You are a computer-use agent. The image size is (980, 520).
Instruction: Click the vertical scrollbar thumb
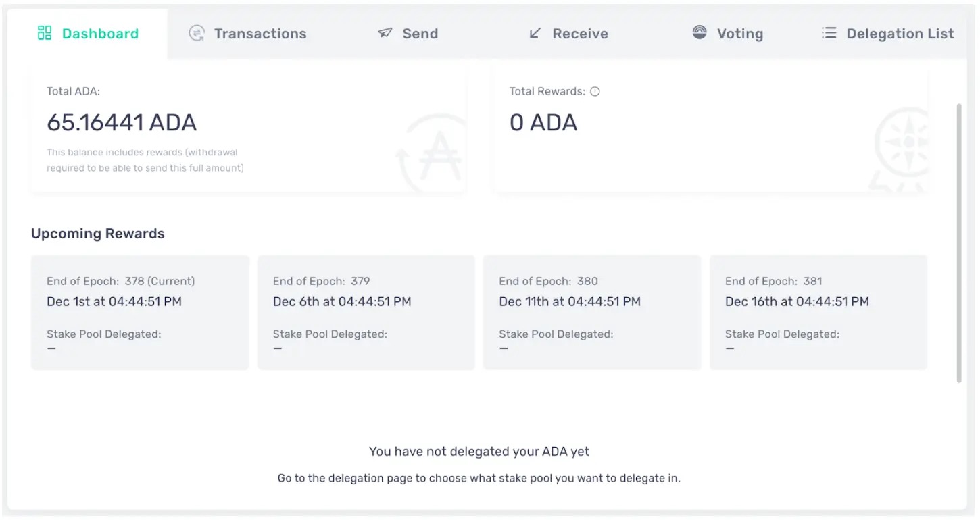pyautogui.click(x=958, y=243)
